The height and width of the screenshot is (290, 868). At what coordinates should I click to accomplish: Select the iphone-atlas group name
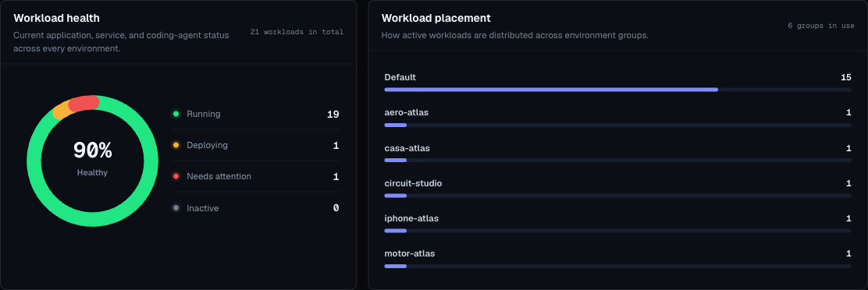point(411,219)
